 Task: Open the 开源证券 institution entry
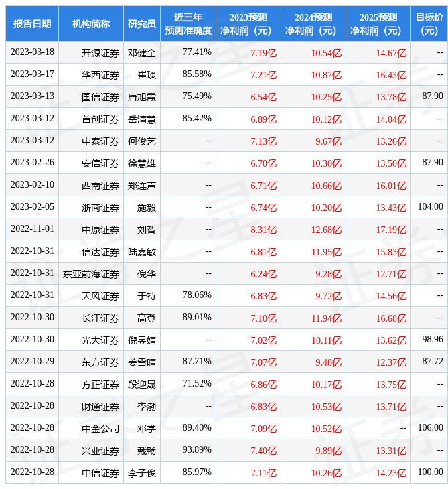click(100, 52)
